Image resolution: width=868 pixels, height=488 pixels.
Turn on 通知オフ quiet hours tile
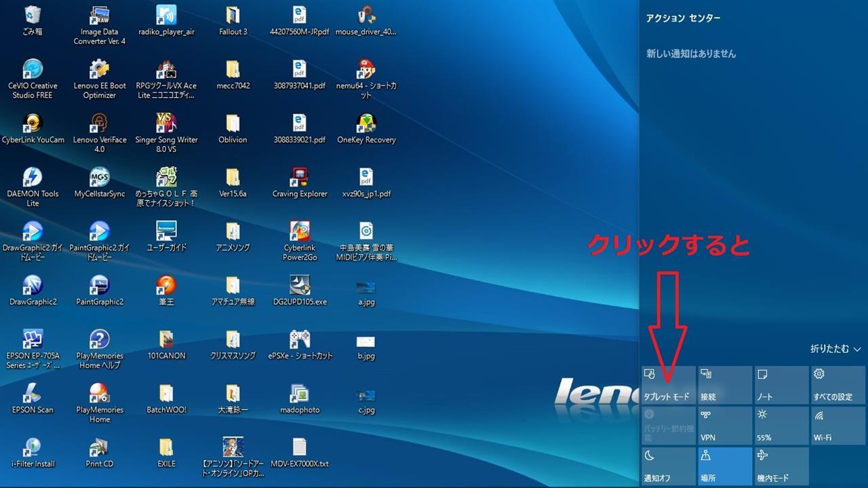[669, 466]
